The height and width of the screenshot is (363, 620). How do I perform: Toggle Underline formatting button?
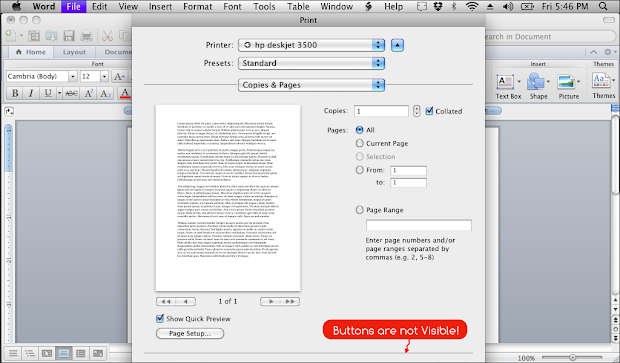[x=47, y=93]
